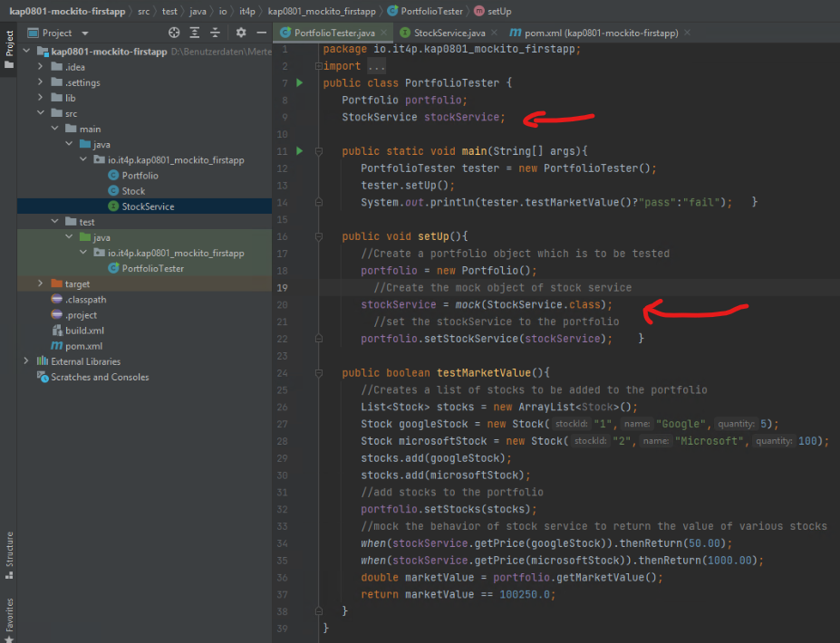Screen dimensions: 840x643
Task: Open the Project view dropdown
Action: [85, 33]
